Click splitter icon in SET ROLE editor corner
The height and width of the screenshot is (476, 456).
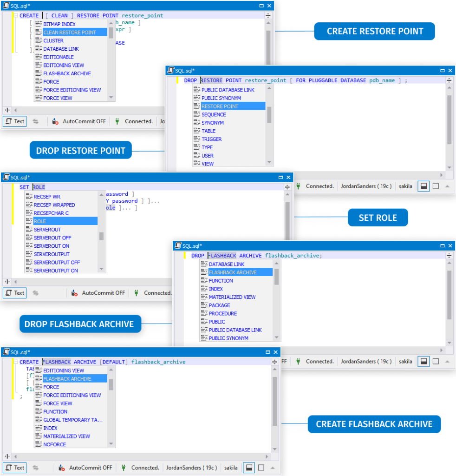point(287,187)
